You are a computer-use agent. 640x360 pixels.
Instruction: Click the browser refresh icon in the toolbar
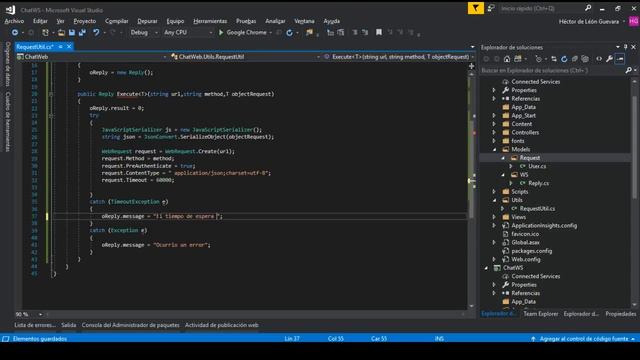coord(289,33)
